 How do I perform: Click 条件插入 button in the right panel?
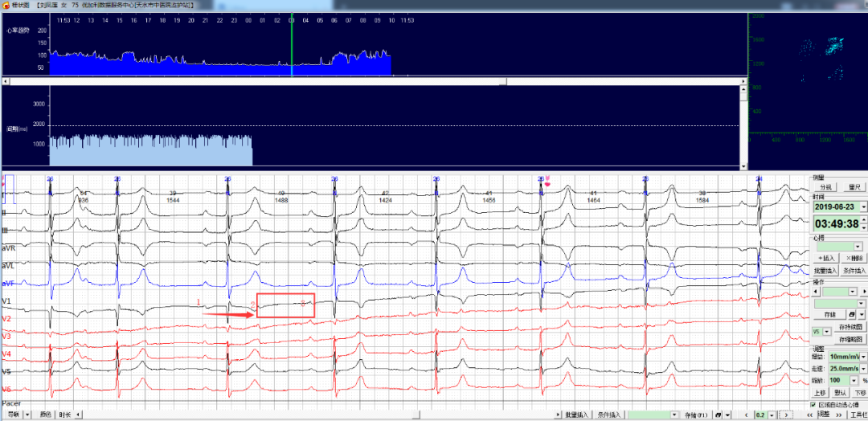pyautogui.click(x=856, y=271)
